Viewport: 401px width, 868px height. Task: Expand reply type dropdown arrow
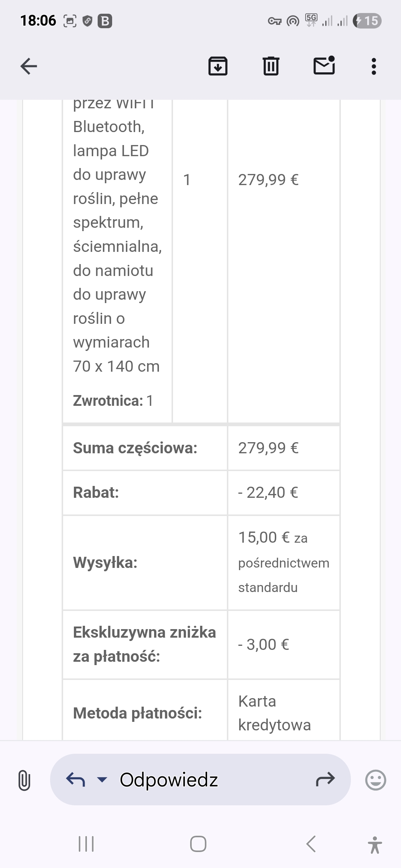point(102,779)
